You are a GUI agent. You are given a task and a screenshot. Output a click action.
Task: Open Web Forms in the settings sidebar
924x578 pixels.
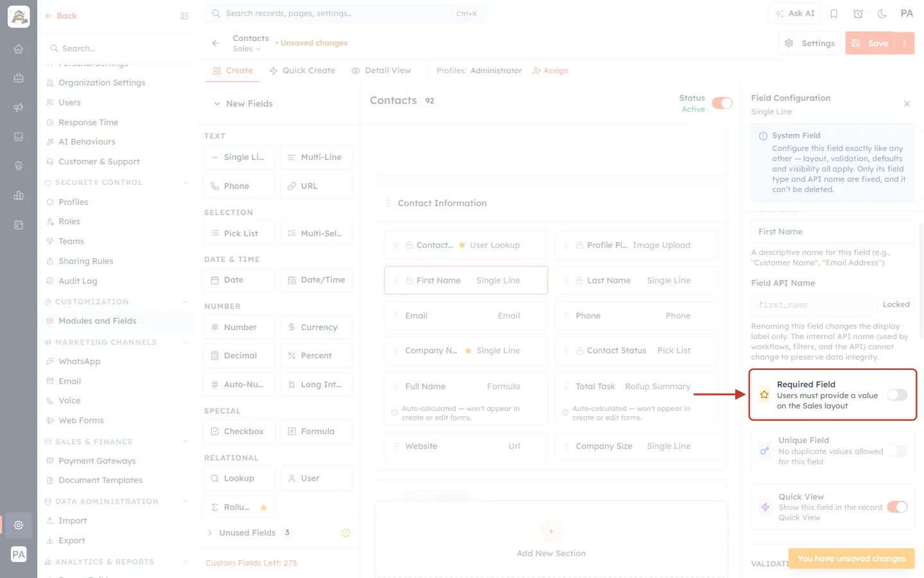pyautogui.click(x=116, y=421)
